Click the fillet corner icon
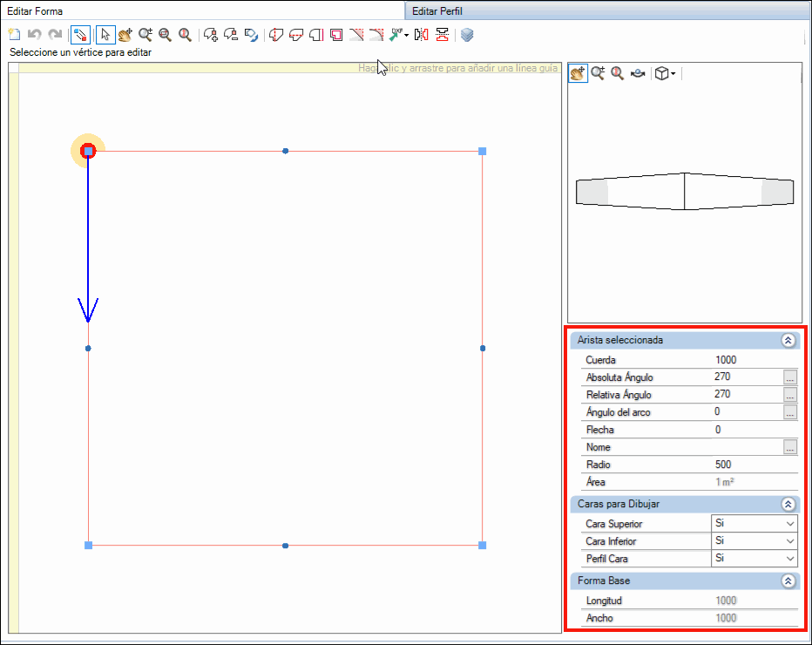 click(x=376, y=35)
